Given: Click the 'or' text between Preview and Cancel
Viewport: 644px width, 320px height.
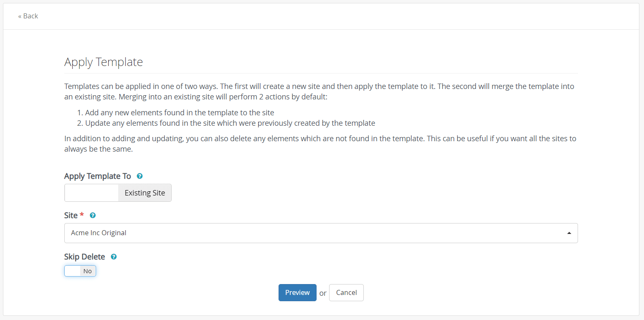Looking at the screenshot, I should pos(323,293).
